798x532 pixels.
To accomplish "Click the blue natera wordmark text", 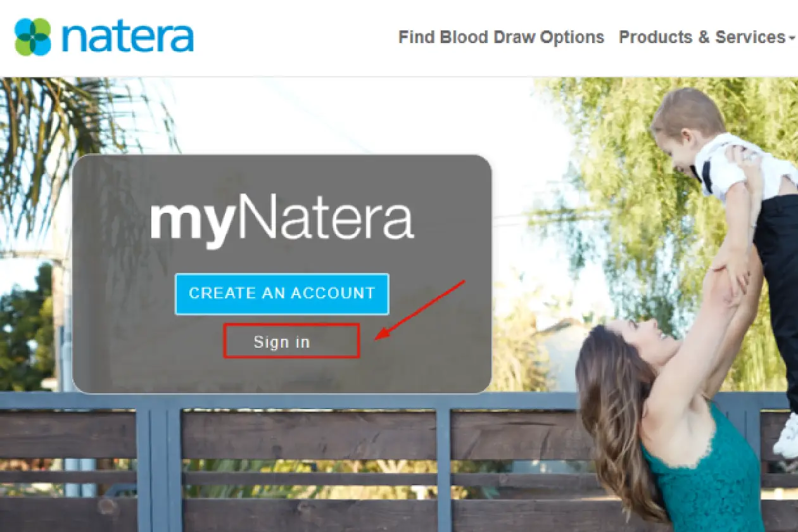I will click(x=128, y=37).
